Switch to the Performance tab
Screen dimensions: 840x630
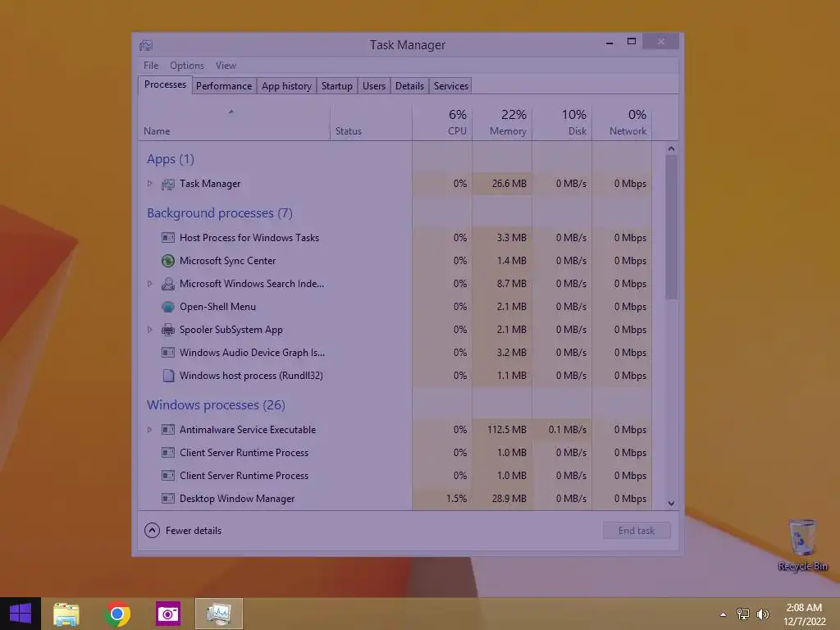coord(224,85)
